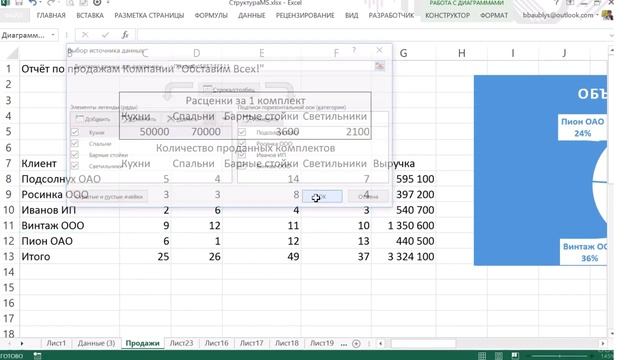This screenshot has width=640, height=360.
Task: Open the РАЗМЕТКА СТРАНИЦЫ ribbon tab
Action: pyautogui.click(x=149, y=16)
